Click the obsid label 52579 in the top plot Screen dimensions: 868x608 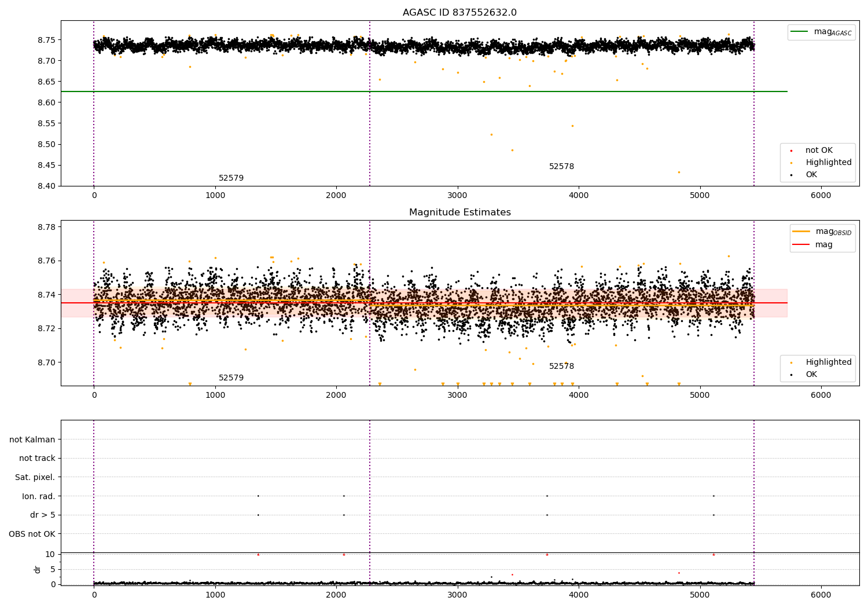click(231, 178)
